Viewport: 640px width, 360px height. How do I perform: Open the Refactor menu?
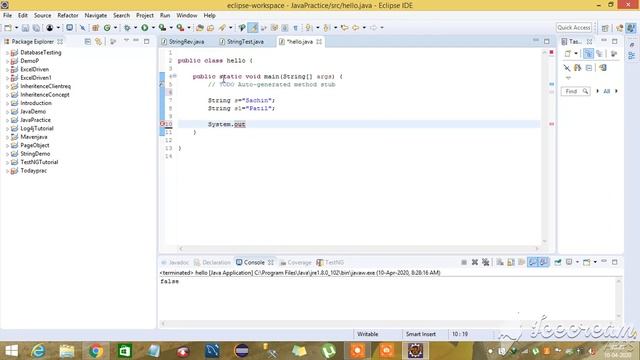tap(68, 15)
